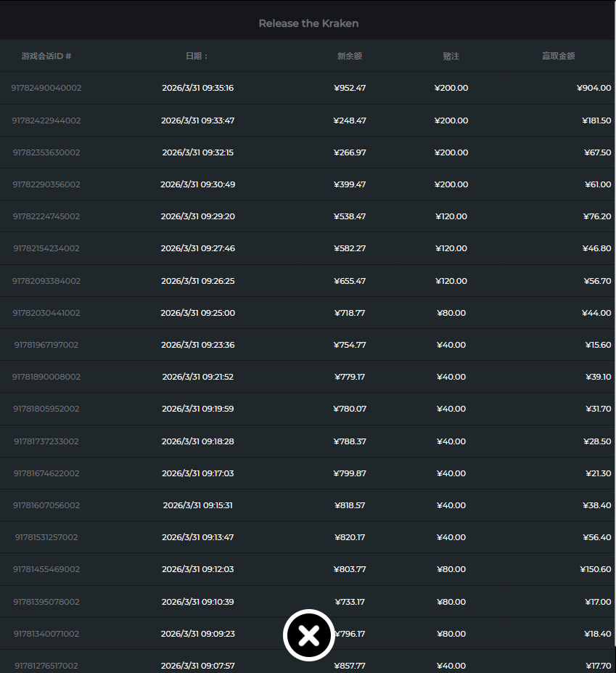Click session ID 91782030441002
Viewport: 616px width, 673px height.
coord(46,313)
